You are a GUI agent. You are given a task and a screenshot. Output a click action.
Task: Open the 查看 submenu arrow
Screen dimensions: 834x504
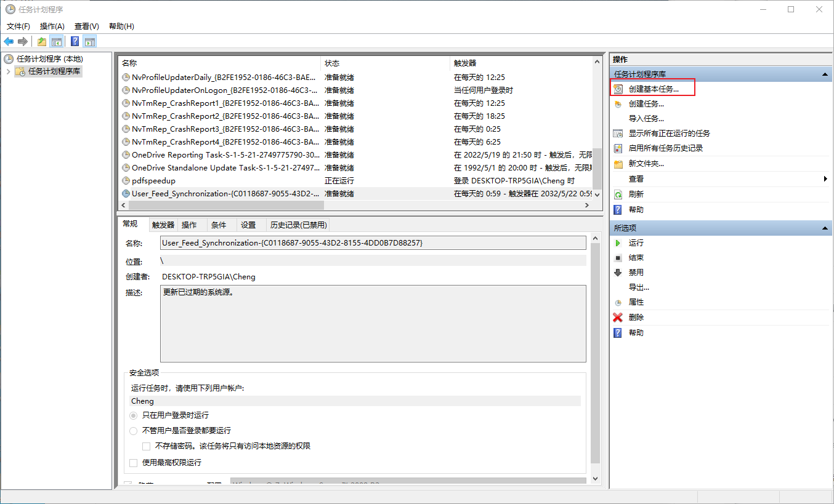[825, 179]
